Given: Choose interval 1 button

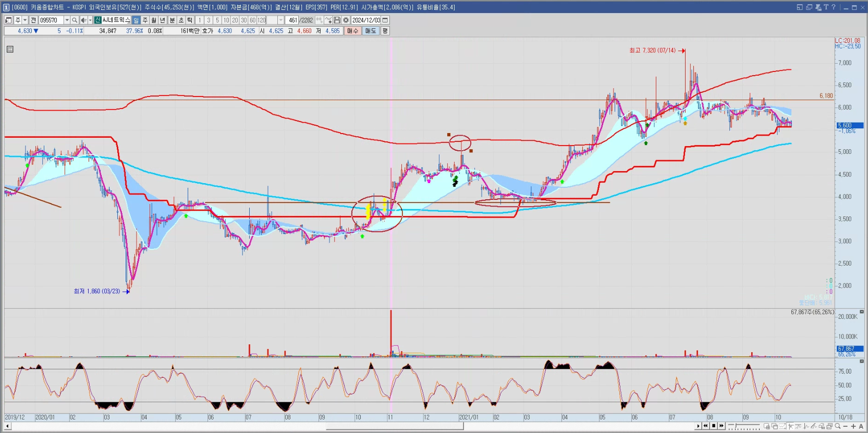Looking at the screenshot, I should point(200,20).
